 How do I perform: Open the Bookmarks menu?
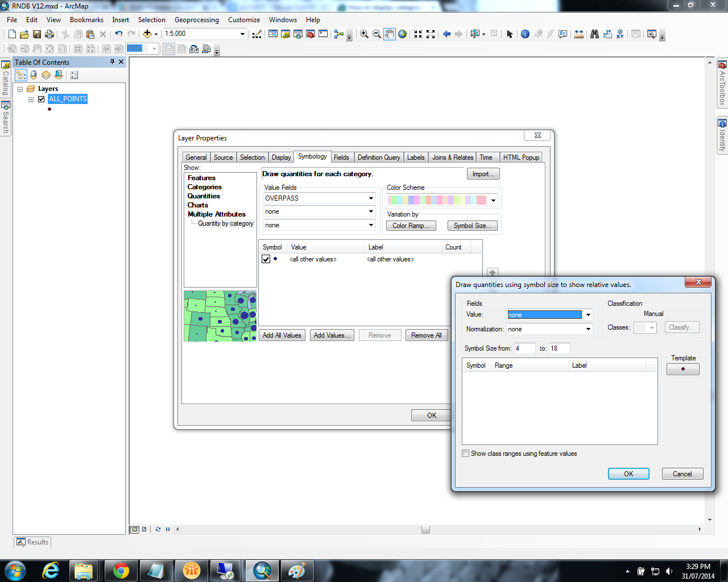tap(86, 20)
